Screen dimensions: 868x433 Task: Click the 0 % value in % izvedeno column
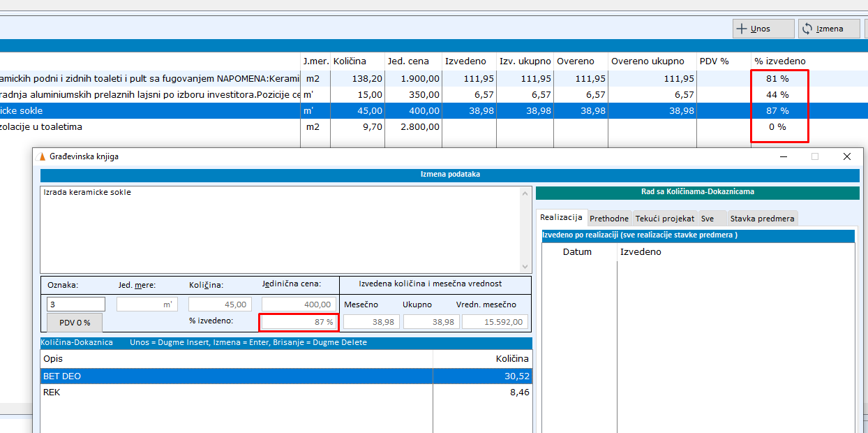(777, 126)
